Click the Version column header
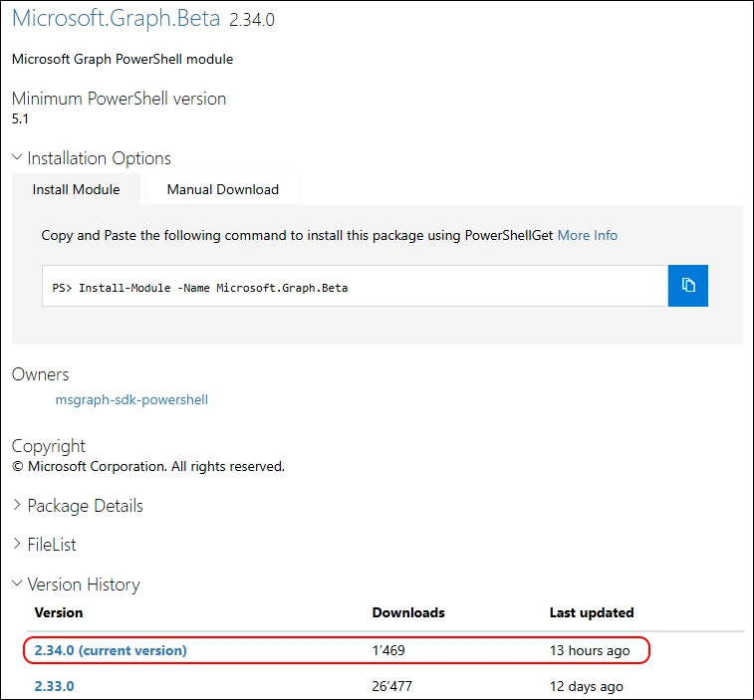Viewport: 754px width, 700px height. tap(59, 612)
